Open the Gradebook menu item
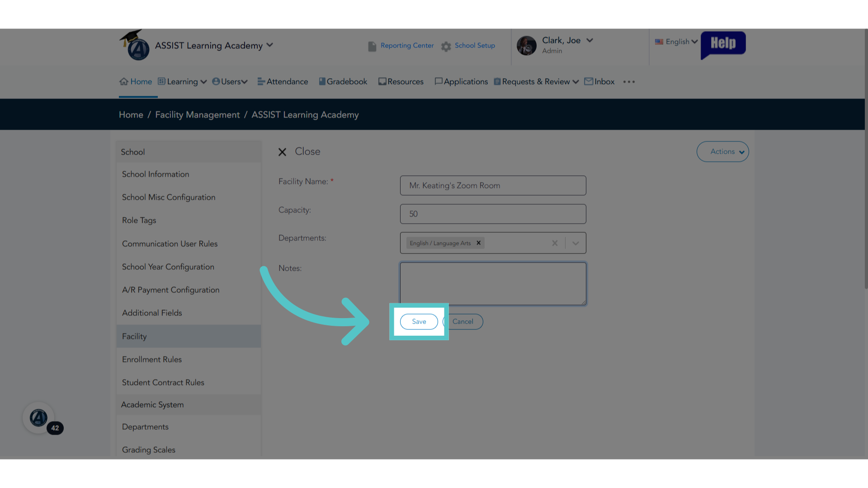Viewport: 868px width, 488px height. click(343, 82)
